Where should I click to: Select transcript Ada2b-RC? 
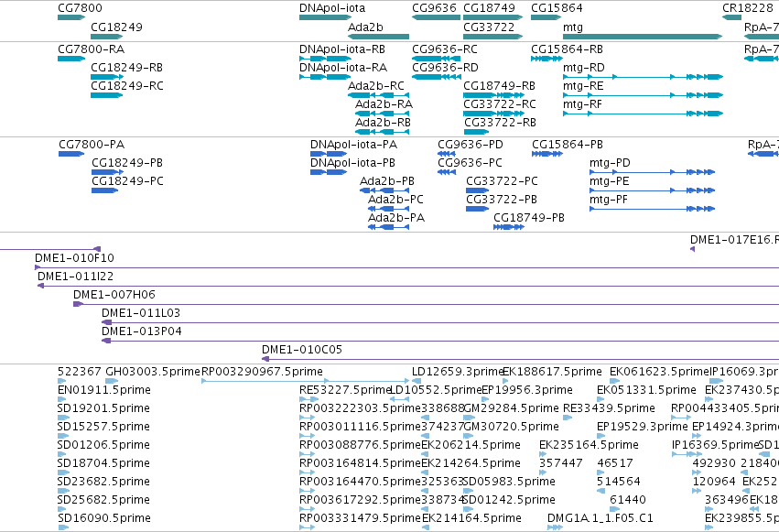(376, 86)
